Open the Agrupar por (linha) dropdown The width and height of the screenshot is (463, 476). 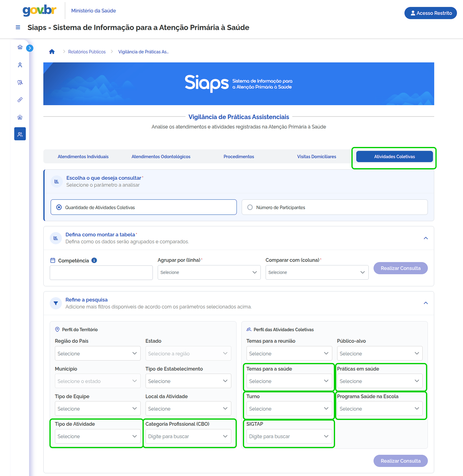[x=209, y=272]
